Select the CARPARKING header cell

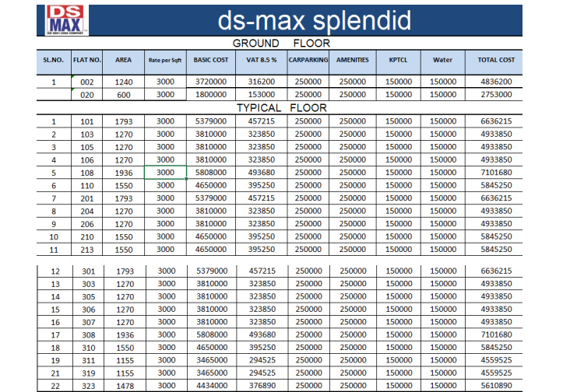pos(308,60)
